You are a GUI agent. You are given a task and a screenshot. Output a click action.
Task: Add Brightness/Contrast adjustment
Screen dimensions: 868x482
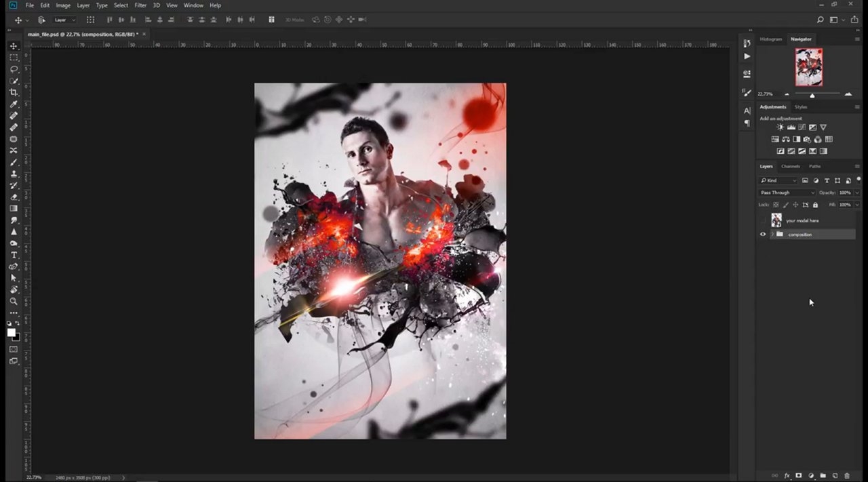[x=780, y=127]
